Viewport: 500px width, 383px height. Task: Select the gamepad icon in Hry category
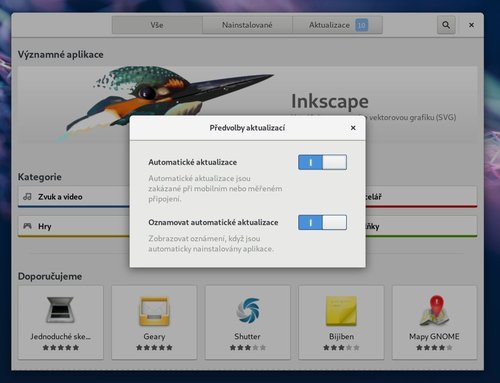pyautogui.click(x=27, y=226)
